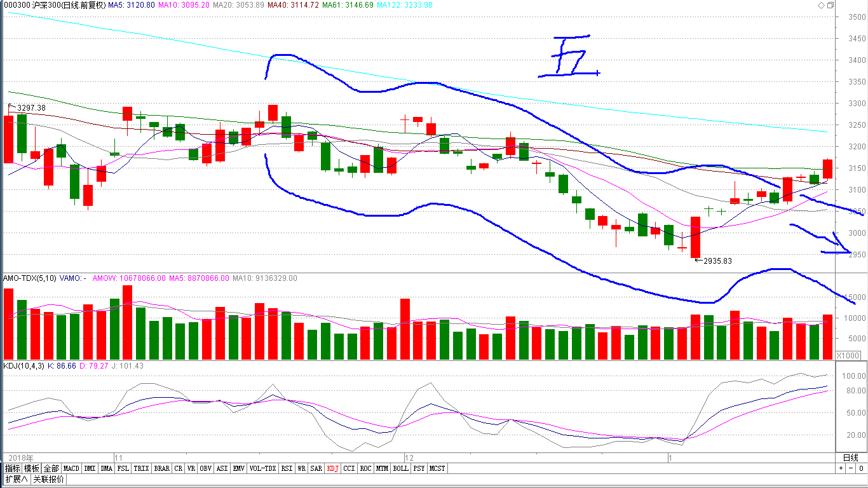Switch indicator to FSL
This screenshot has height=488, width=868.
coord(123,468)
